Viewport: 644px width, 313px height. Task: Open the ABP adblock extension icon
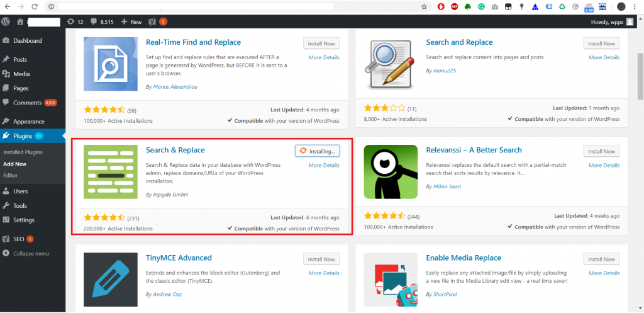pos(454,6)
